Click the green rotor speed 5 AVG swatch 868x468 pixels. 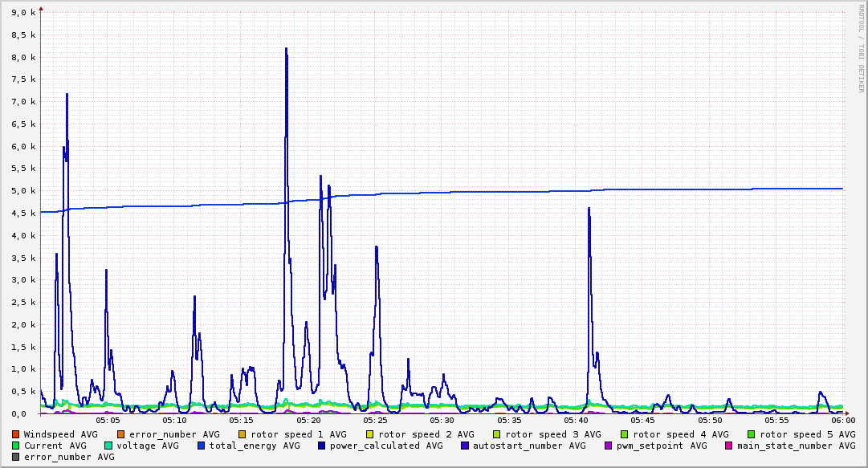752,435
